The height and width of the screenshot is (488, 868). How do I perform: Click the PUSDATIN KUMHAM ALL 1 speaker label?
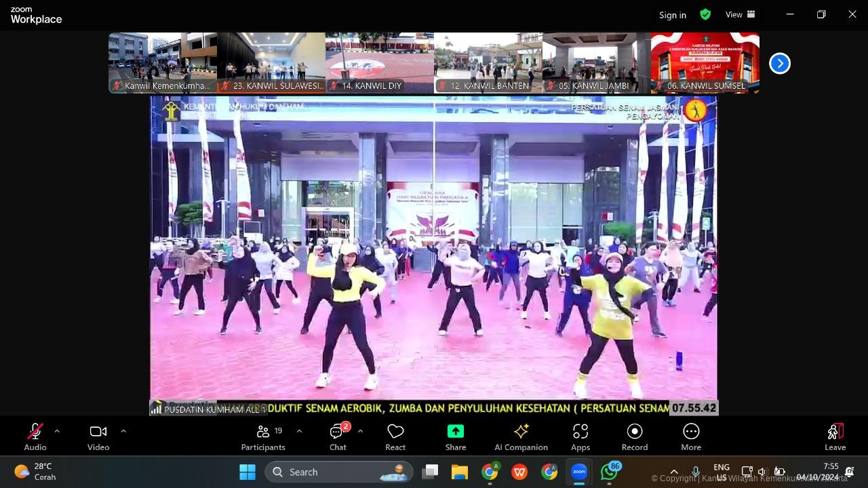210,409
